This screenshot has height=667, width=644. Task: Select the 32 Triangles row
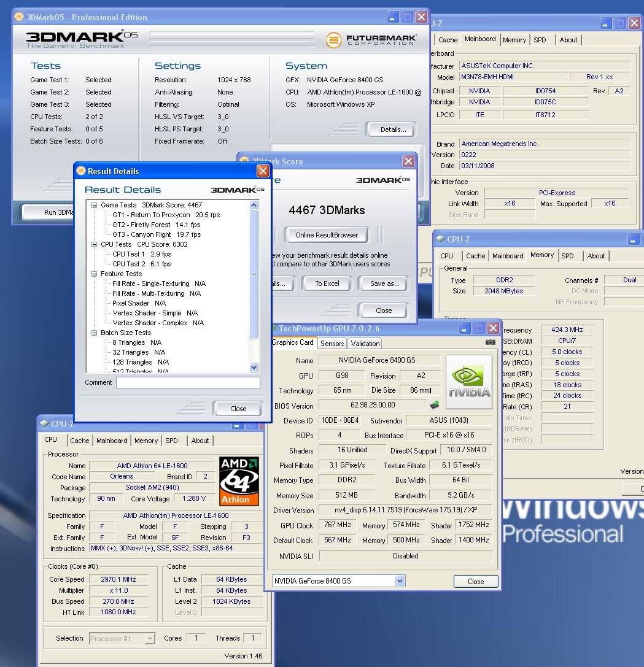tap(138, 352)
